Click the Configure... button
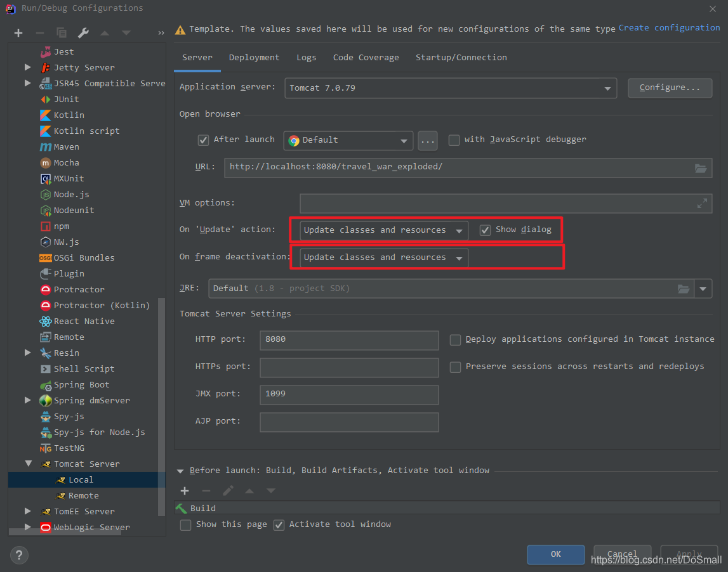Viewport: 728px width, 572px height. click(670, 88)
